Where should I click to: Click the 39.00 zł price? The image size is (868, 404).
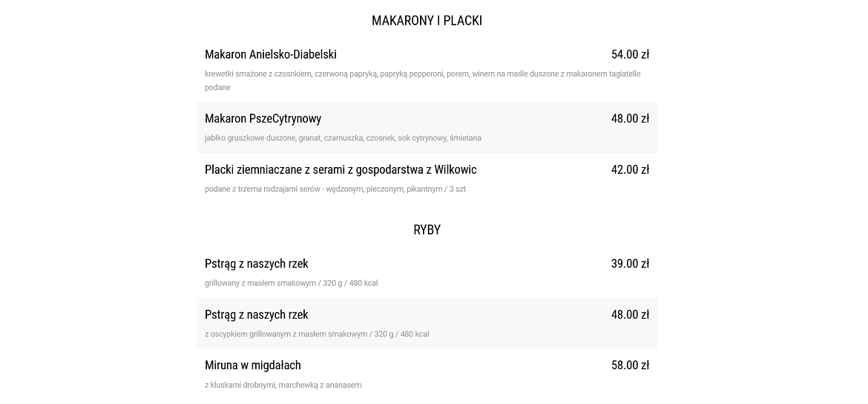click(630, 264)
